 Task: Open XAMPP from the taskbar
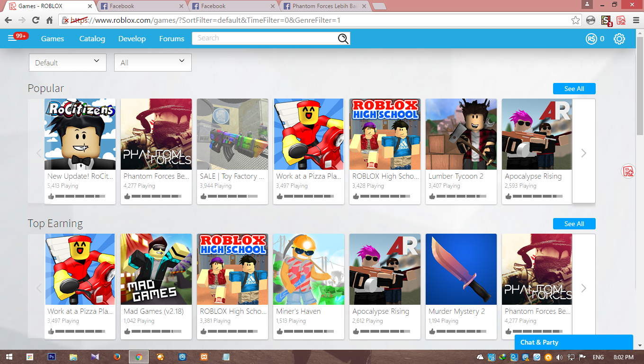pyautogui.click(x=204, y=357)
